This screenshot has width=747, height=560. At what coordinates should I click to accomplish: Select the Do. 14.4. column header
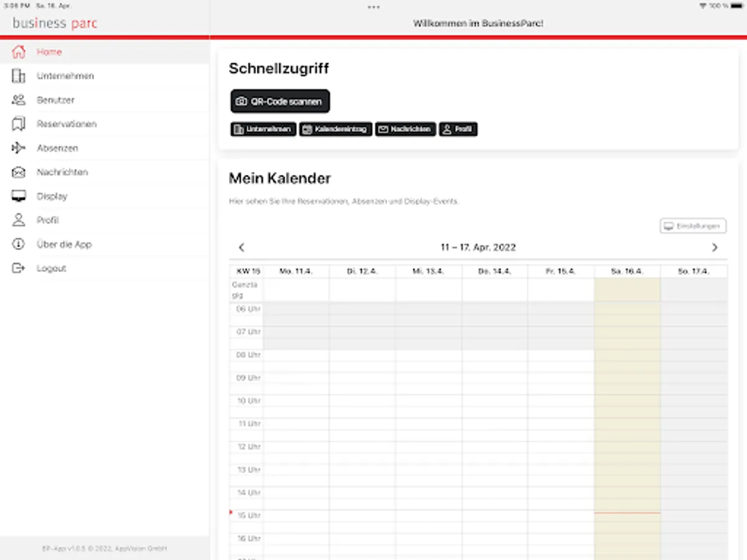(x=495, y=272)
